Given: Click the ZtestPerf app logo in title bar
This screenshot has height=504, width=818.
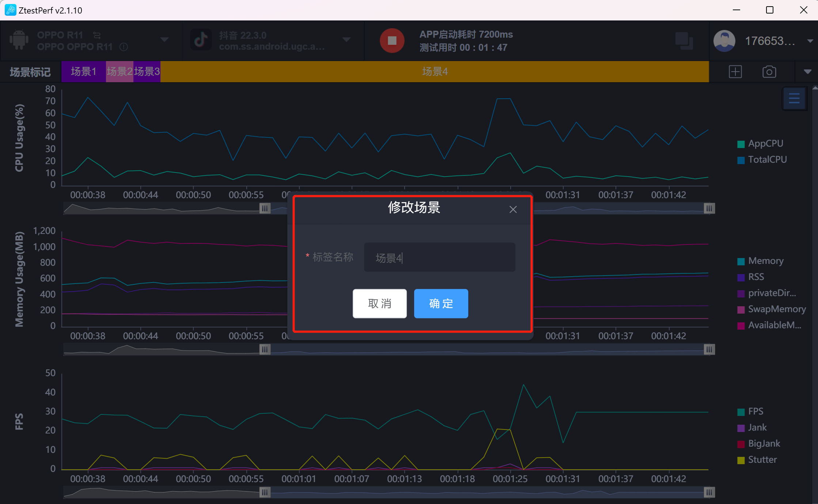Looking at the screenshot, I should [10, 10].
